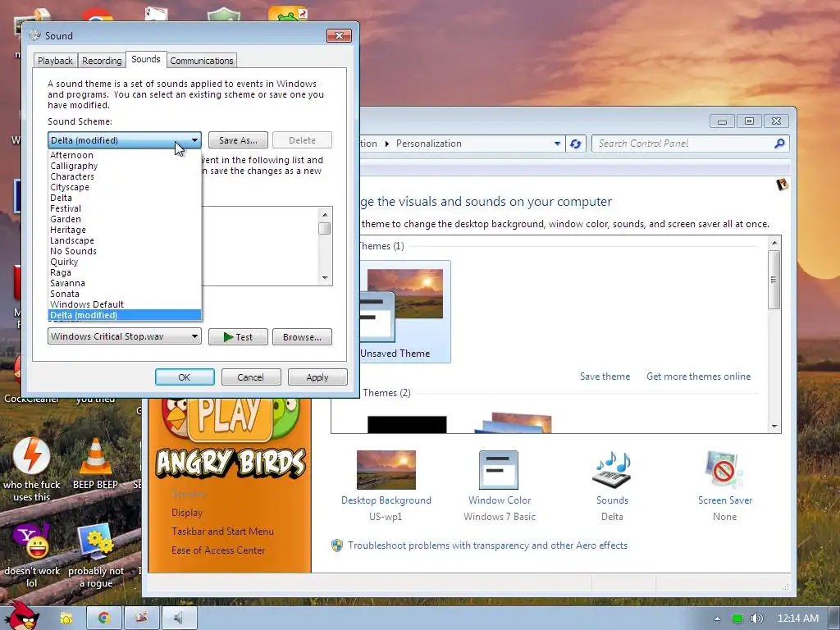The height and width of the screenshot is (630, 840).
Task: Open Control Panel help icon
Action: pos(782,185)
